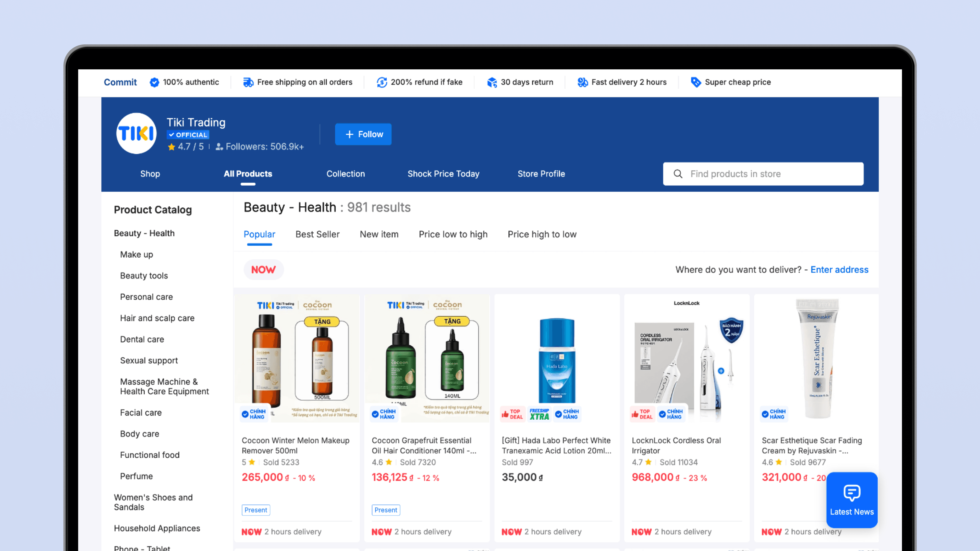Open Massage Machine & Health Care Equipment
Screen dimensions: 980x551
164,386
